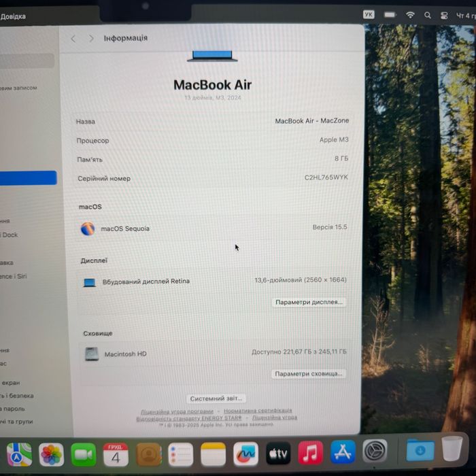Open sidebar item ending with Dock
Screen dimensions: 476x476
tap(9, 235)
